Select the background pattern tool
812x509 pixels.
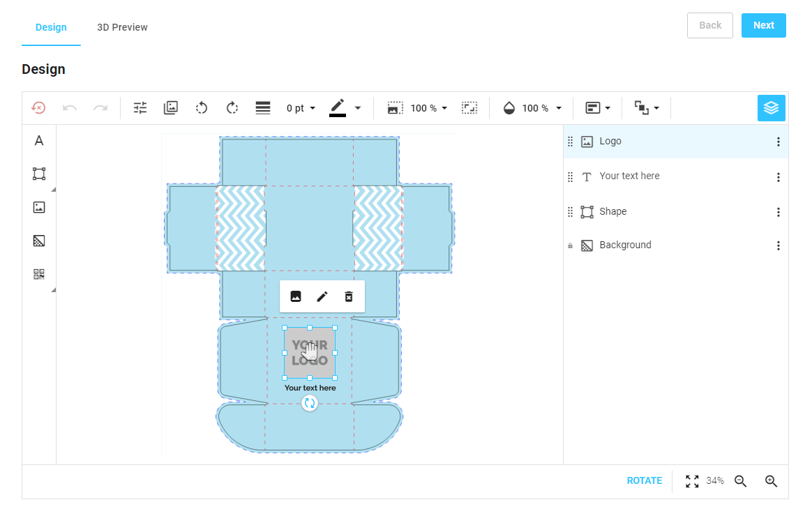pyautogui.click(x=39, y=241)
